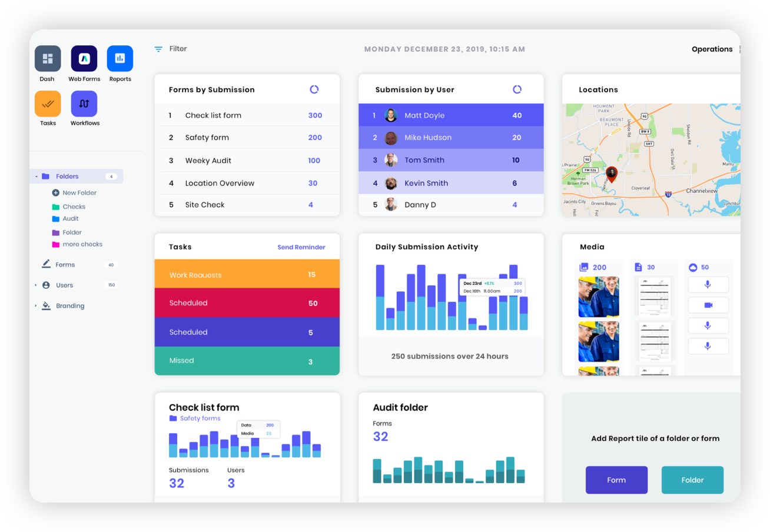Click the Send Reminder link

301,247
